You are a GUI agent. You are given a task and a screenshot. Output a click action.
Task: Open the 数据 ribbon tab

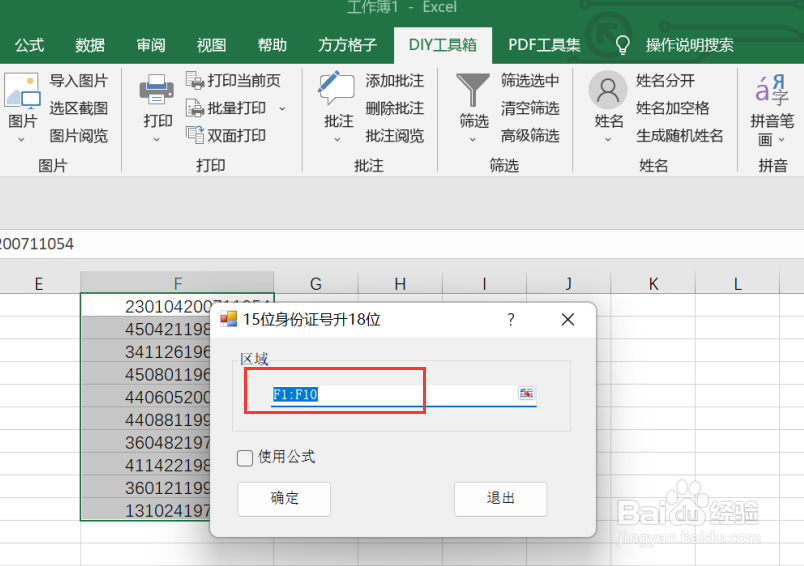tap(90, 45)
